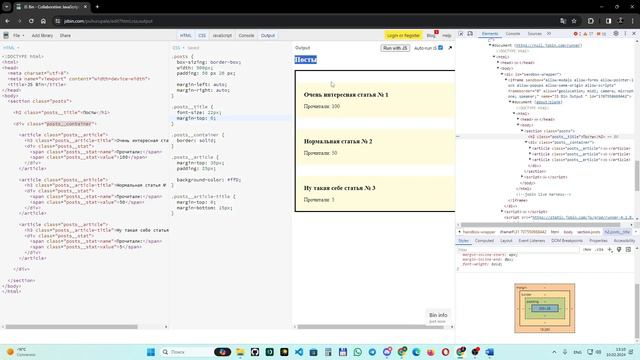This screenshot has width=640, height=360.
Task: Open the Event Listeners tab
Action: [x=531, y=241]
